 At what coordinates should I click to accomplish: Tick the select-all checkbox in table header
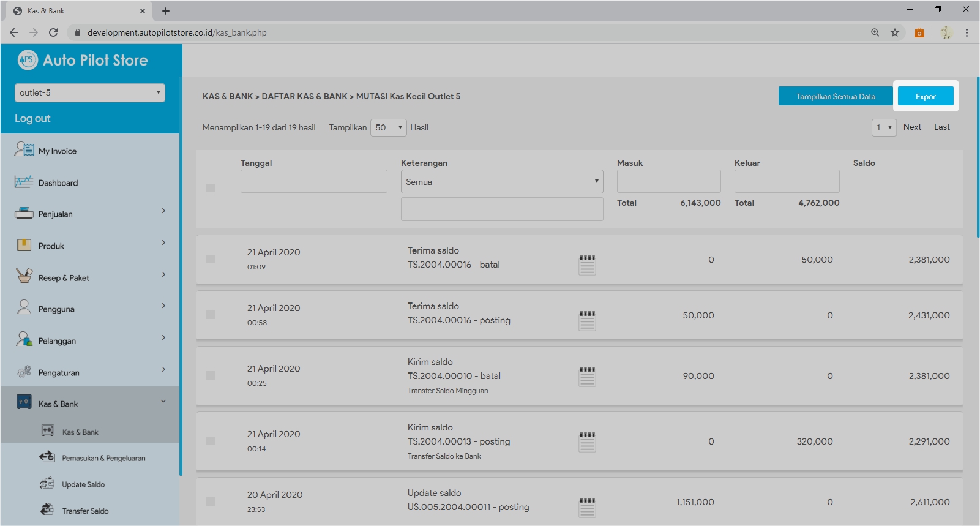click(211, 188)
